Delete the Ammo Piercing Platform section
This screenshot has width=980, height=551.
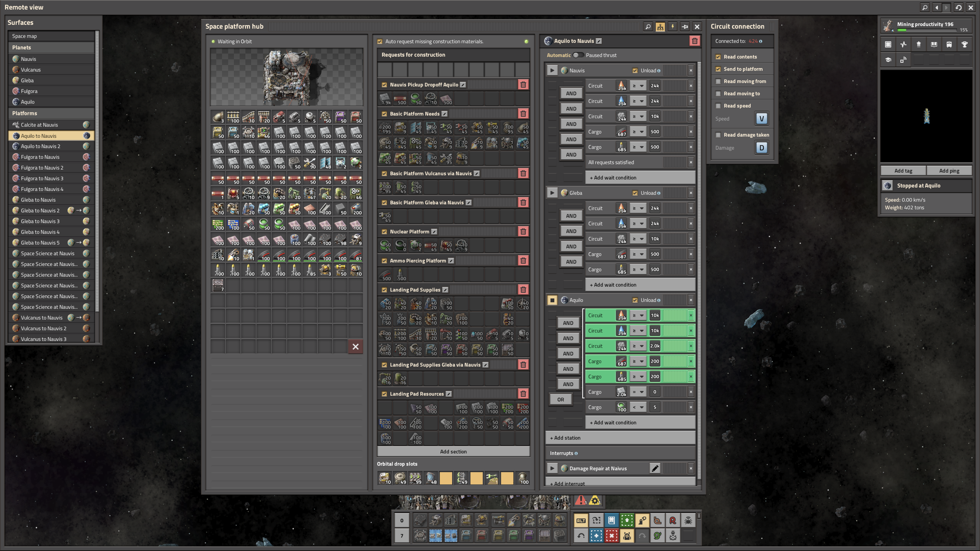(523, 261)
